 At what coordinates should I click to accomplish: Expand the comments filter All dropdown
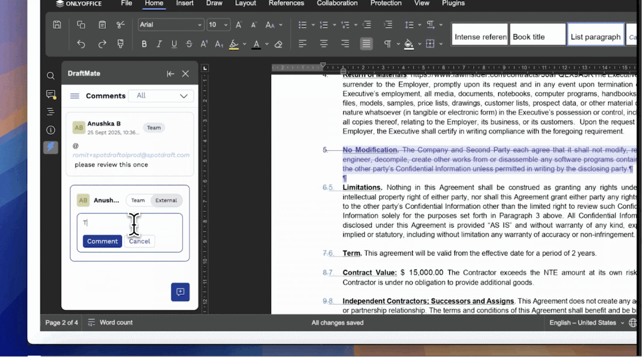161,96
